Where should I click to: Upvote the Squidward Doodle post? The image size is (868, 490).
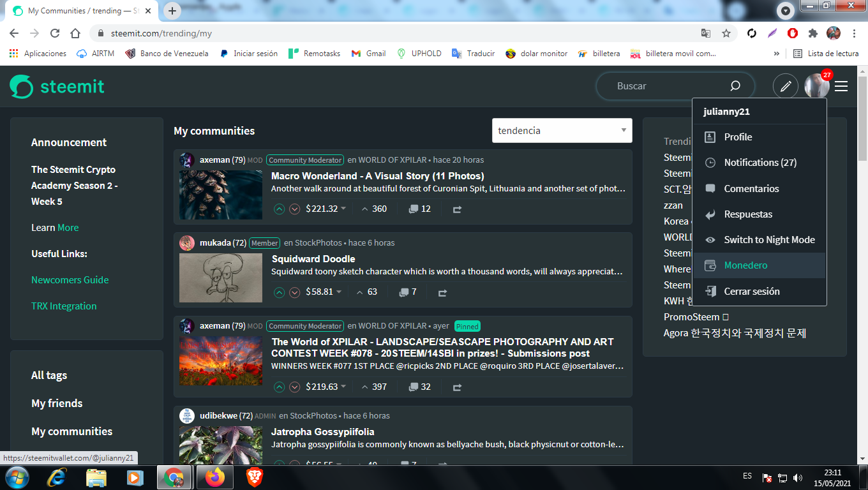(x=279, y=292)
